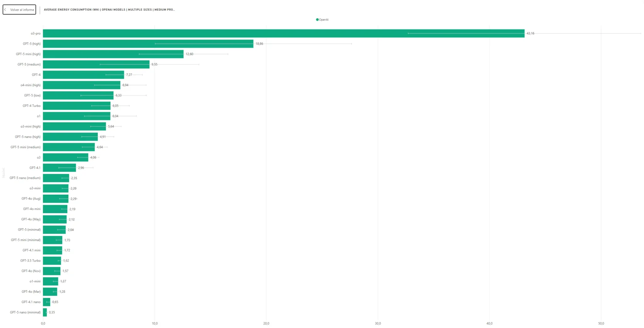Click the GPT-5 nano (medium) bar

click(56, 178)
